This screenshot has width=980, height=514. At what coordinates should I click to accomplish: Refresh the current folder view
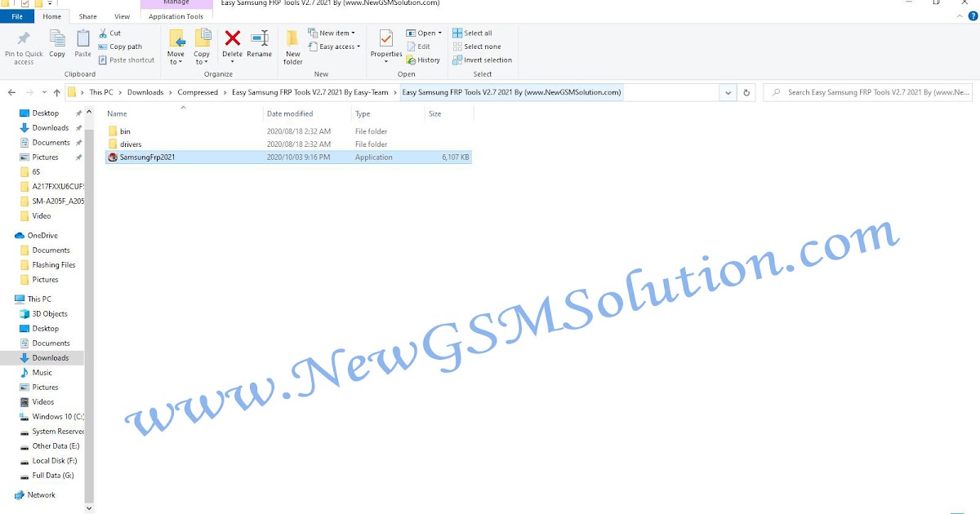(x=746, y=93)
